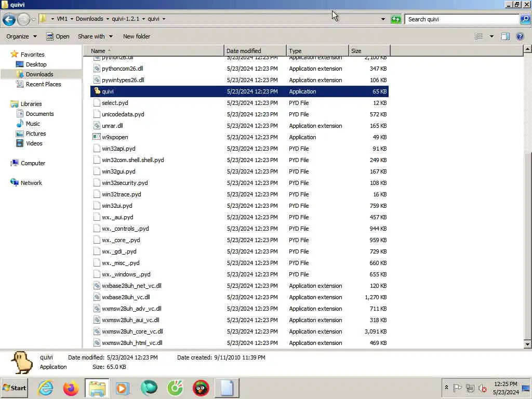Screen dimensions: 532x399
Task: Navigate to quivi-1.2.1 in the address path
Action: (x=126, y=19)
